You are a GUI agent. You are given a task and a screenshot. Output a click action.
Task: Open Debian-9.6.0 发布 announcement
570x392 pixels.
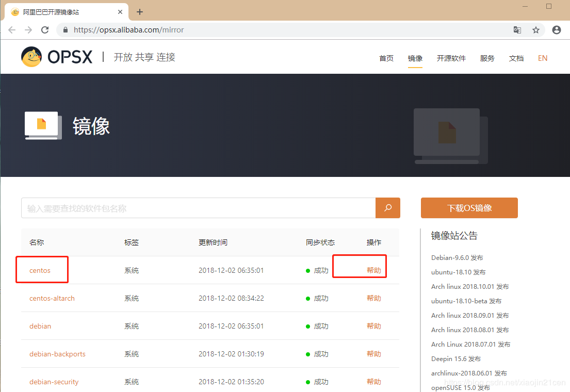(457, 257)
